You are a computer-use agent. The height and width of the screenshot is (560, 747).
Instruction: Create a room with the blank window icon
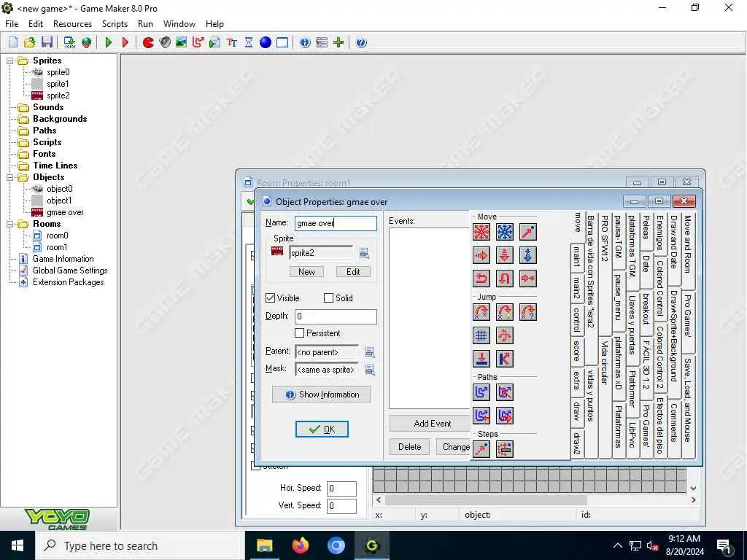click(x=282, y=42)
